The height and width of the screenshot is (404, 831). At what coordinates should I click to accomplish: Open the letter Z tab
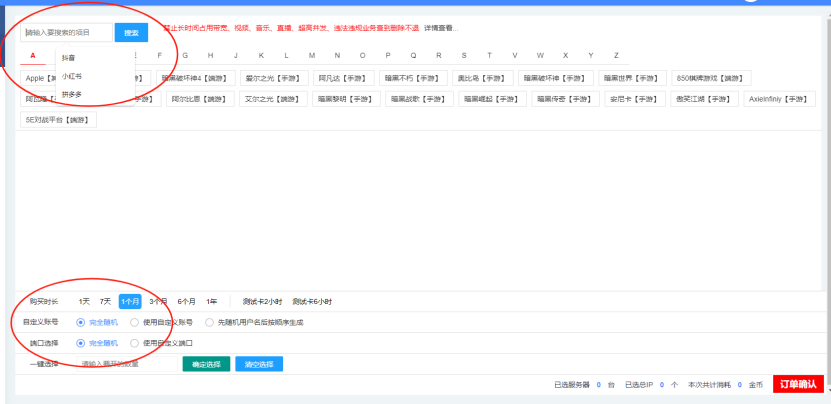[616, 55]
